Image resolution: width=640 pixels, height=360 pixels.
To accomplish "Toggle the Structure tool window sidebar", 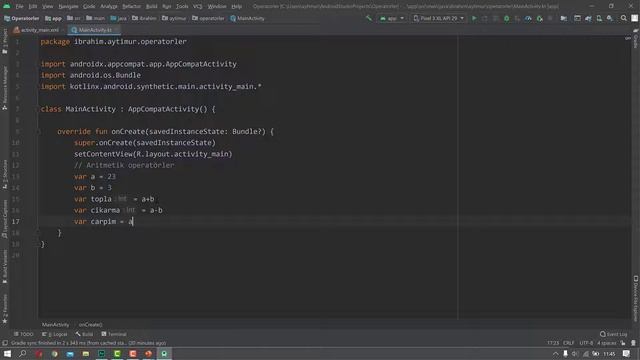I will 5,174.
